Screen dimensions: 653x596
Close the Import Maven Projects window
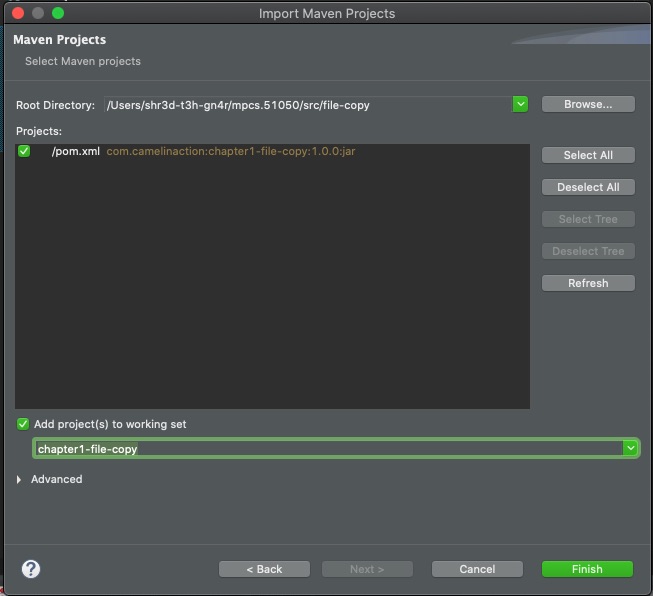click(x=17, y=13)
